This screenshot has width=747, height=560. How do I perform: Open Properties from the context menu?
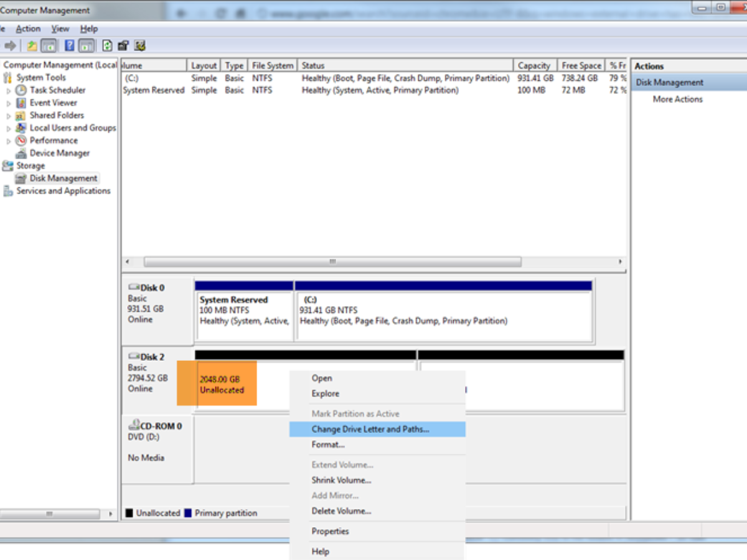[x=377, y=531]
